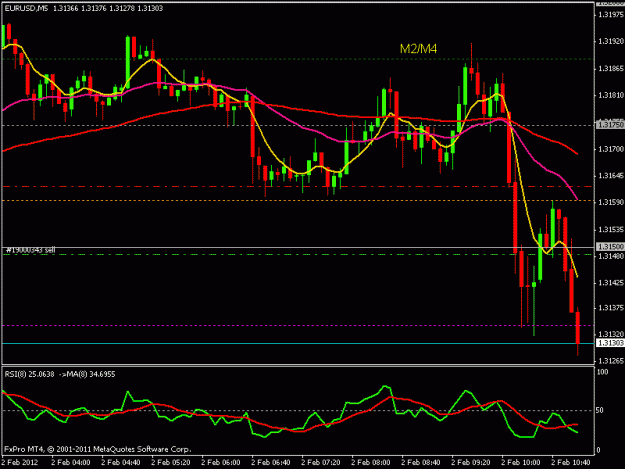The width and height of the screenshot is (625, 469).
Task: Click the RSI scale value 0
Action: (x=599, y=450)
